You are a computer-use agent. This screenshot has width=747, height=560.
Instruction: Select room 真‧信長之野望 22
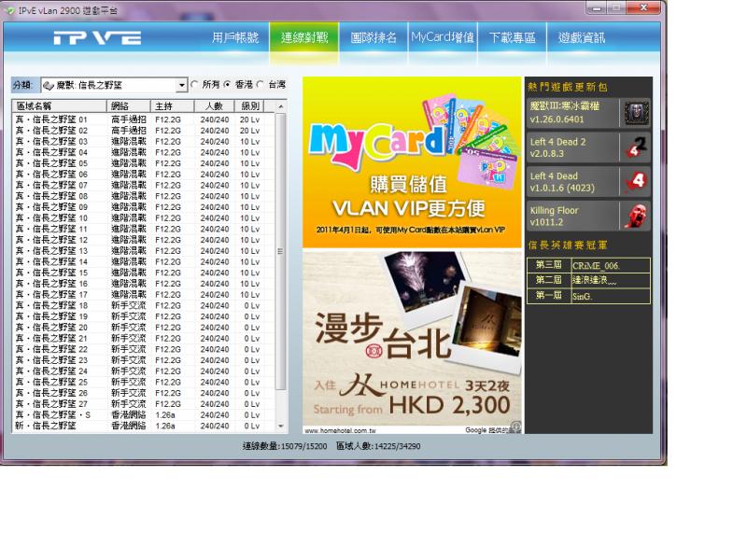(144, 349)
